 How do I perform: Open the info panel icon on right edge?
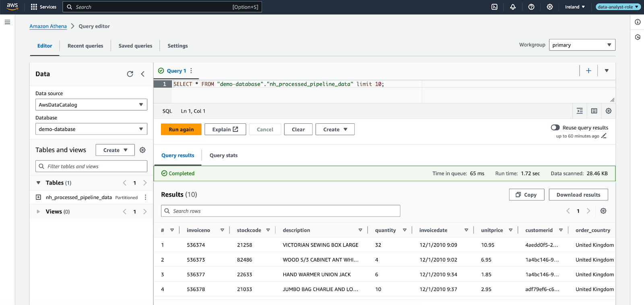(638, 22)
